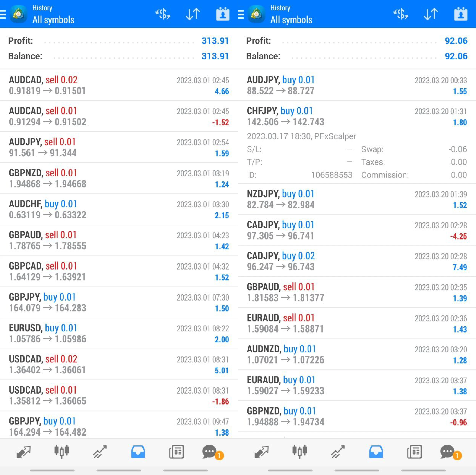
Task: Switch to Trade tab in right bottom bar
Action: [x=338, y=452]
